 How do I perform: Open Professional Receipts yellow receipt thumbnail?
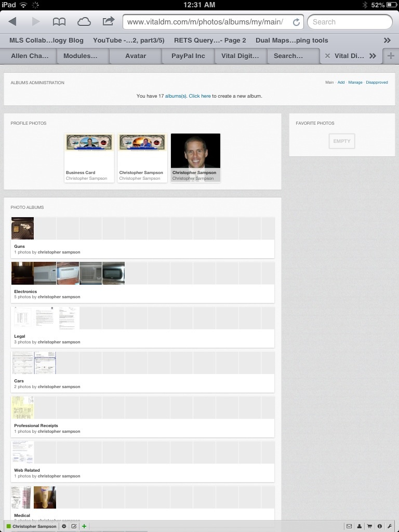point(22,407)
